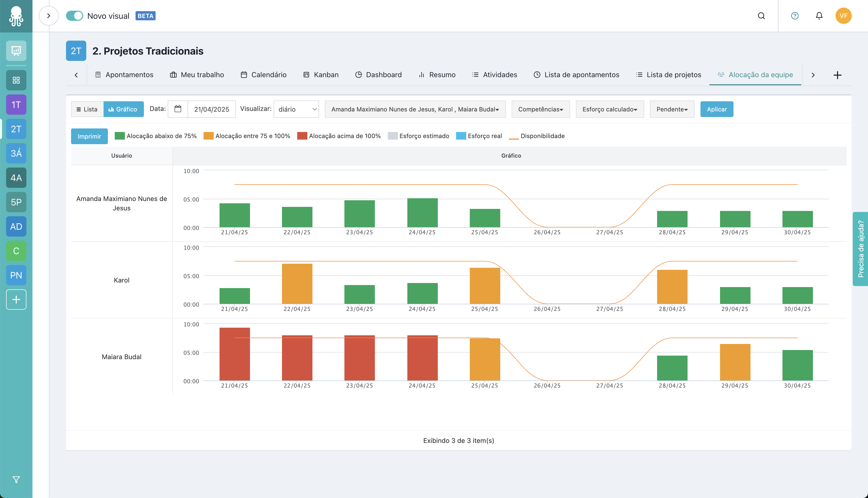Click the add workspace plus button in sidebar
Screen dimensions: 868x498
(x=16, y=300)
